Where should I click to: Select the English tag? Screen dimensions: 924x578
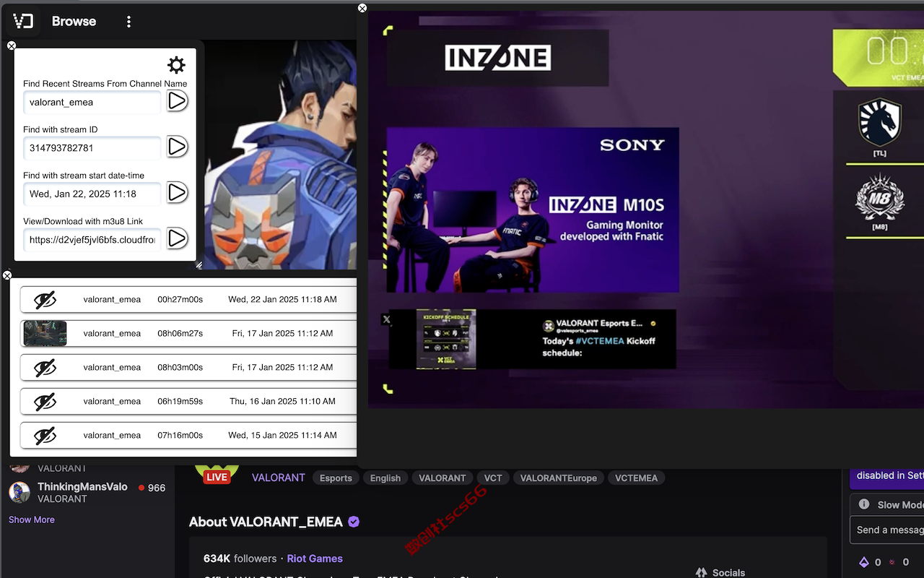click(x=385, y=478)
